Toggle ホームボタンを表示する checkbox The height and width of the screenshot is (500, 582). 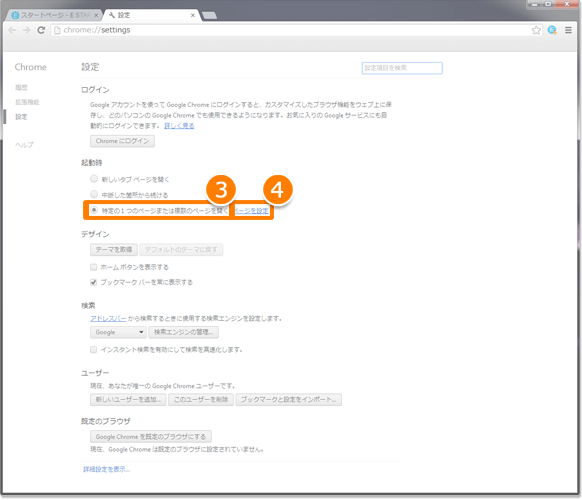(x=94, y=267)
